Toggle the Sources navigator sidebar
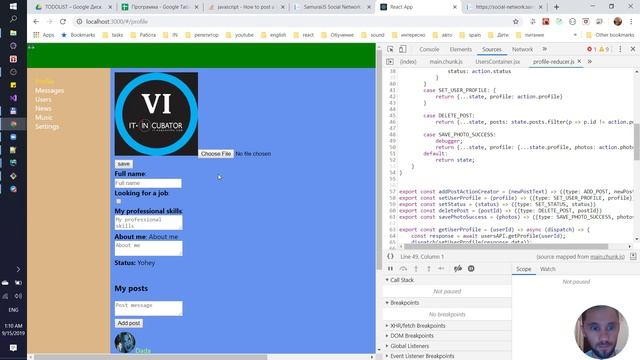 pyautogui.click(x=390, y=62)
